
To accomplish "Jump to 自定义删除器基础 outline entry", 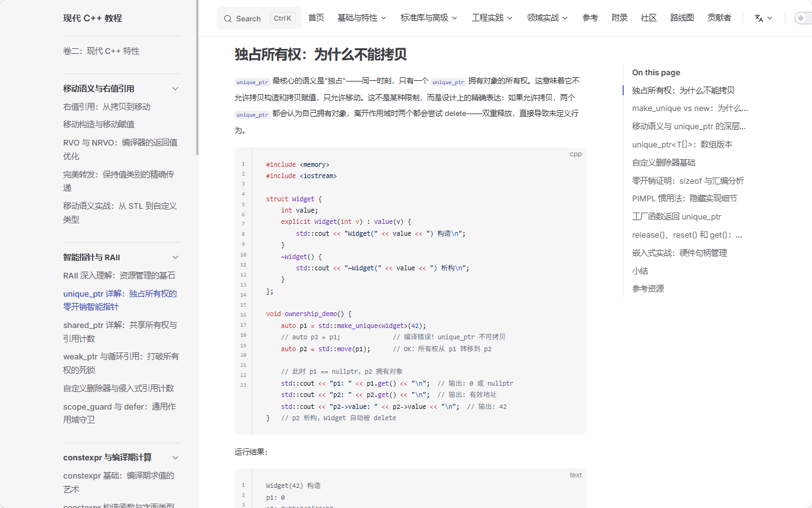I will [664, 162].
